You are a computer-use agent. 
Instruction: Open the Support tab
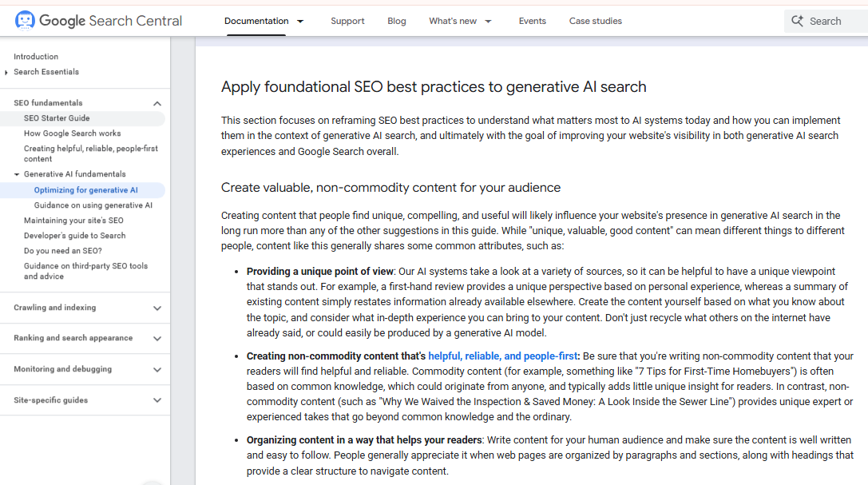(x=347, y=21)
